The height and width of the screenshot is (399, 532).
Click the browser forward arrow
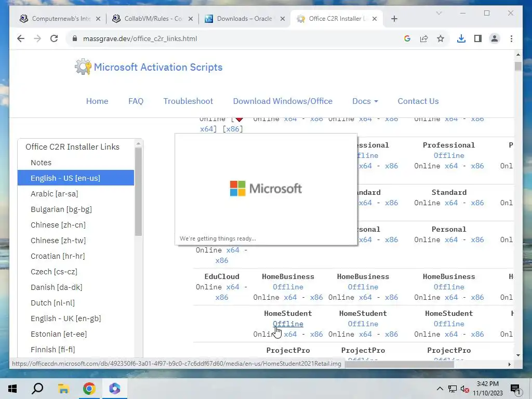(x=37, y=38)
